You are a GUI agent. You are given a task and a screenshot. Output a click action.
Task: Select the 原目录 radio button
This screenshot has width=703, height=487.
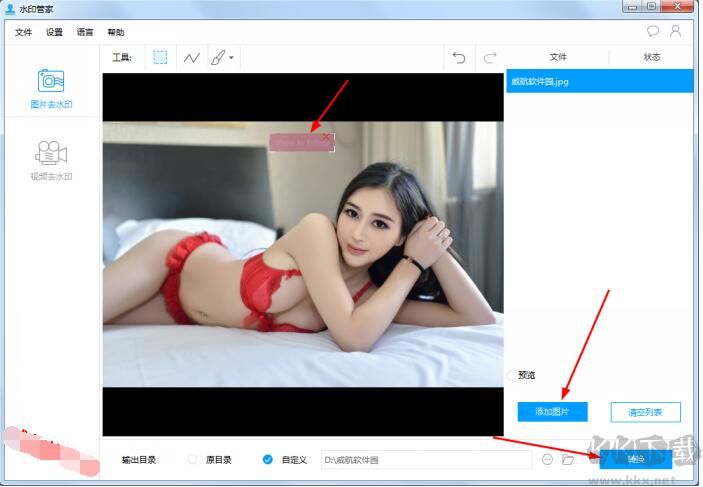(x=192, y=460)
